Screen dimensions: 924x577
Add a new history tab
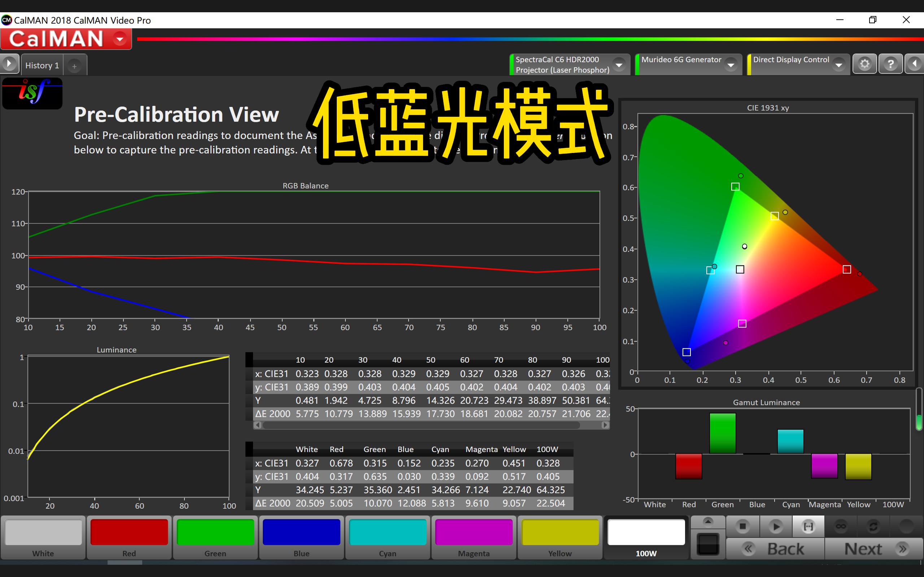pos(74,66)
